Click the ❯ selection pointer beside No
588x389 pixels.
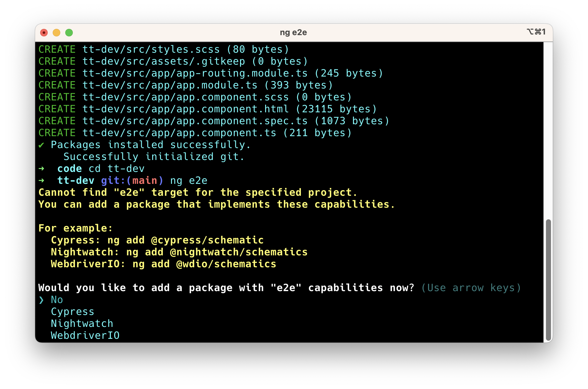42,300
